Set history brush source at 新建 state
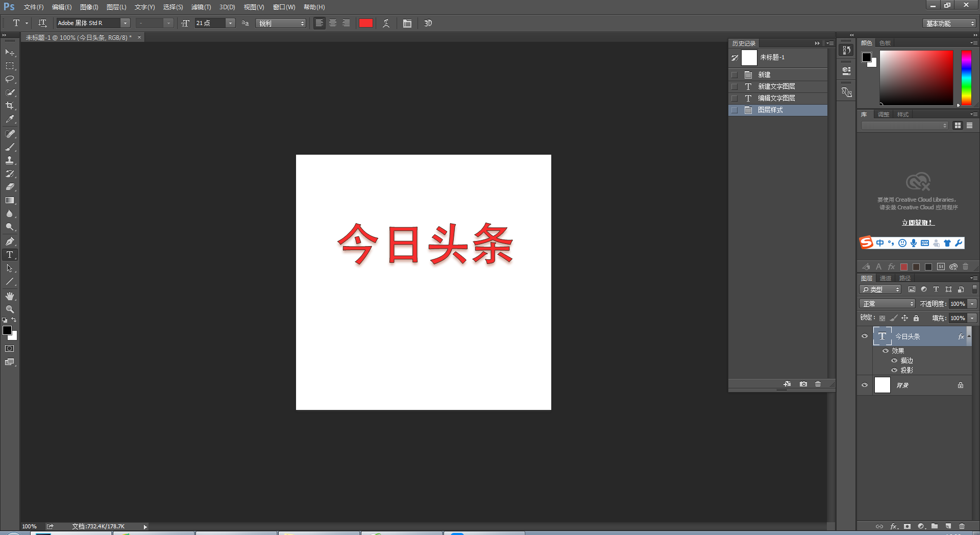 tap(734, 75)
